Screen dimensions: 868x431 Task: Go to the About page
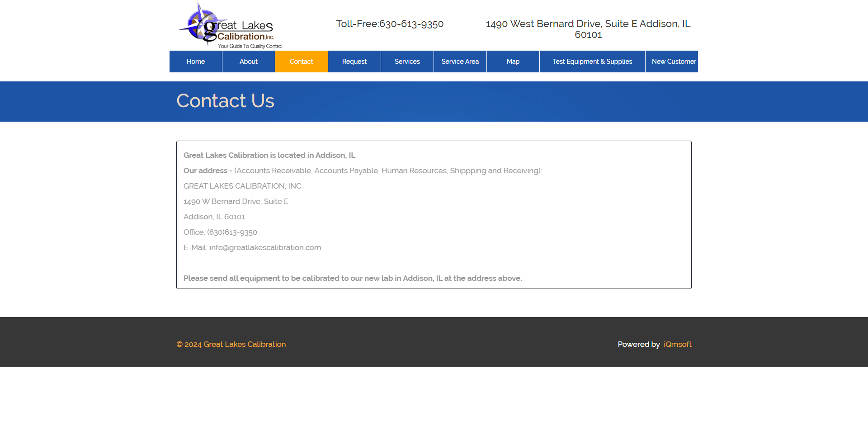(249, 62)
